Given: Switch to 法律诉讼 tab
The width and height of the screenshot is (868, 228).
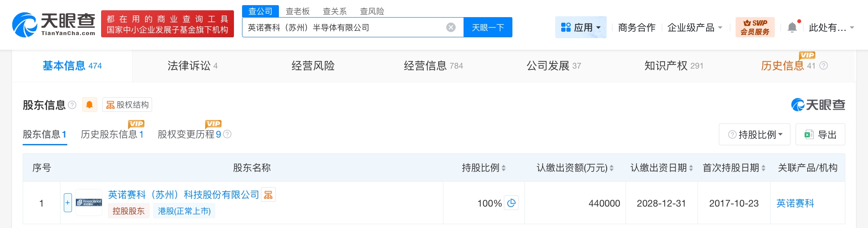Looking at the screenshot, I should tap(192, 66).
